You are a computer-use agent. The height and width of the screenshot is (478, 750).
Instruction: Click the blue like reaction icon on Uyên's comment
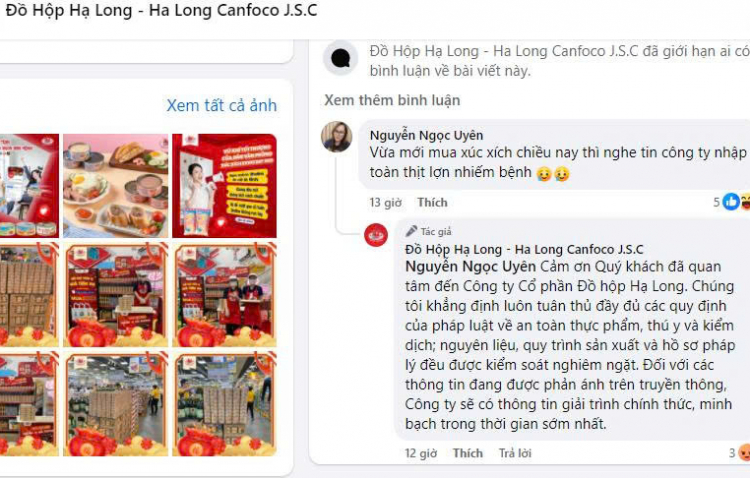tap(730, 202)
